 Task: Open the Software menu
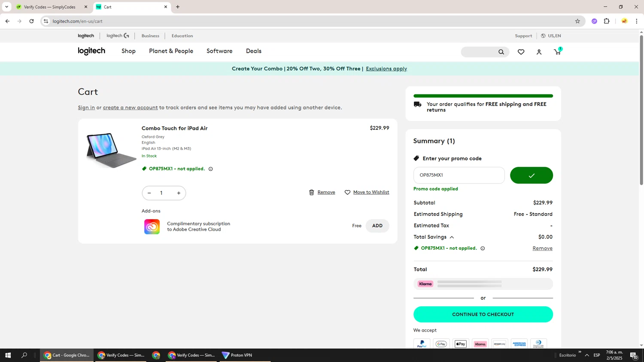pos(219,51)
